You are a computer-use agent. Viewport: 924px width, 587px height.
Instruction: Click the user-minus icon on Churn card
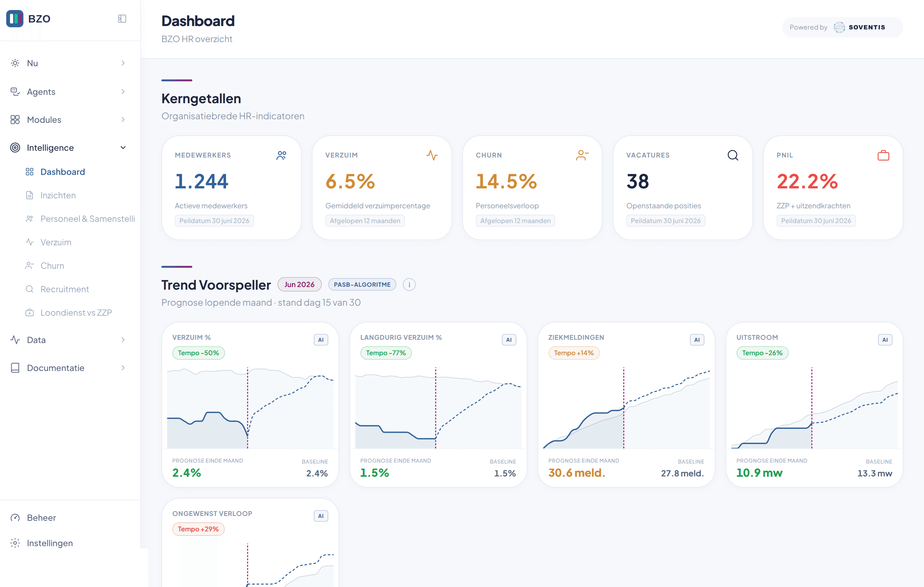pos(582,155)
